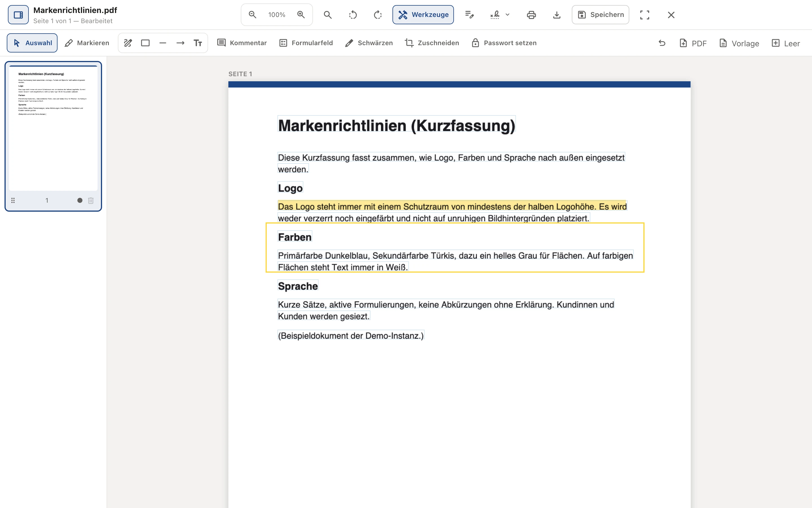This screenshot has height=508, width=812.
Task: Grab the thumbnail drag handle
Action: click(x=13, y=201)
